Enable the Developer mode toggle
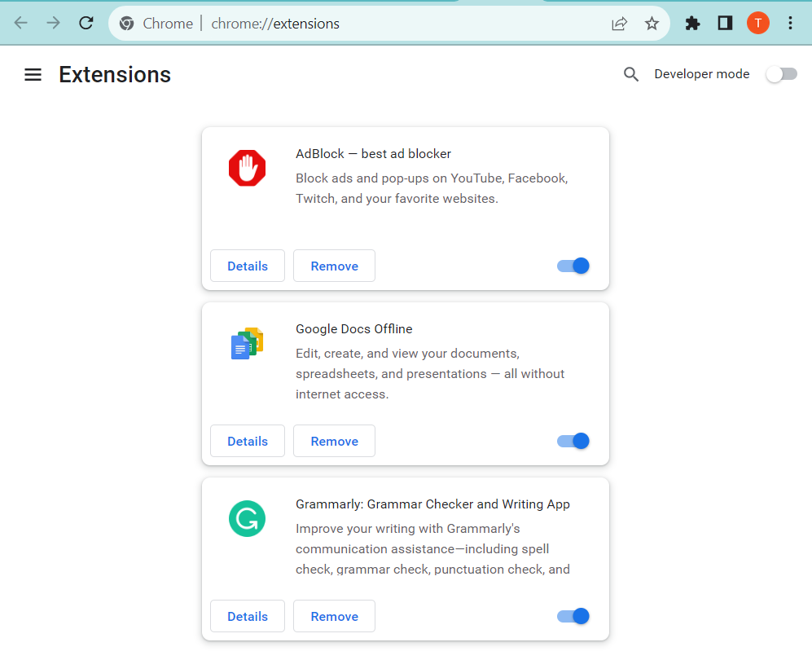 click(x=781, y=74)
